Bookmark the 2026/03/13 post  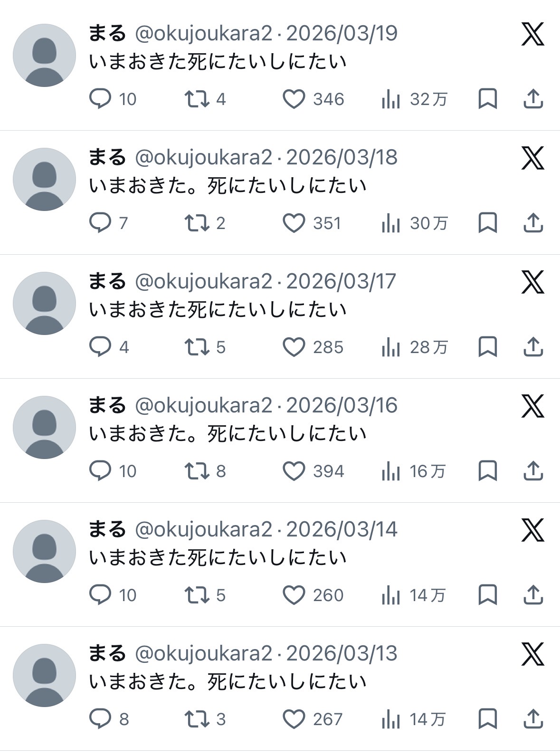[x=487, y=719]
